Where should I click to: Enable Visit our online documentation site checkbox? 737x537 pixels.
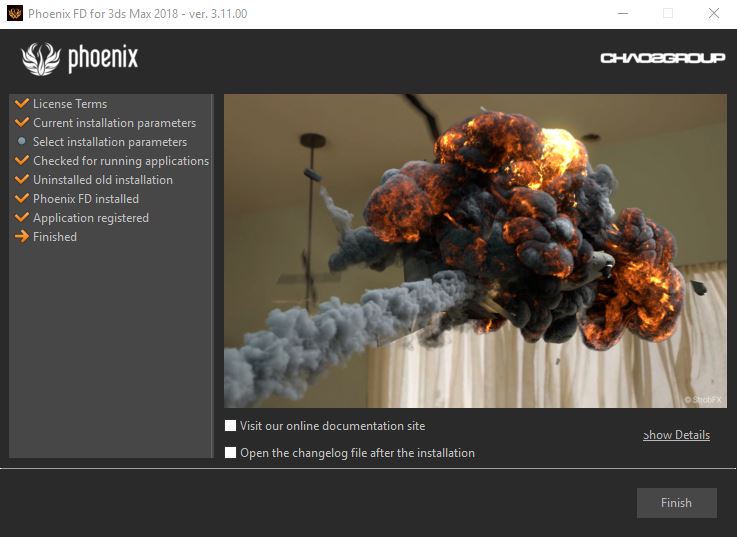point(231,426)
